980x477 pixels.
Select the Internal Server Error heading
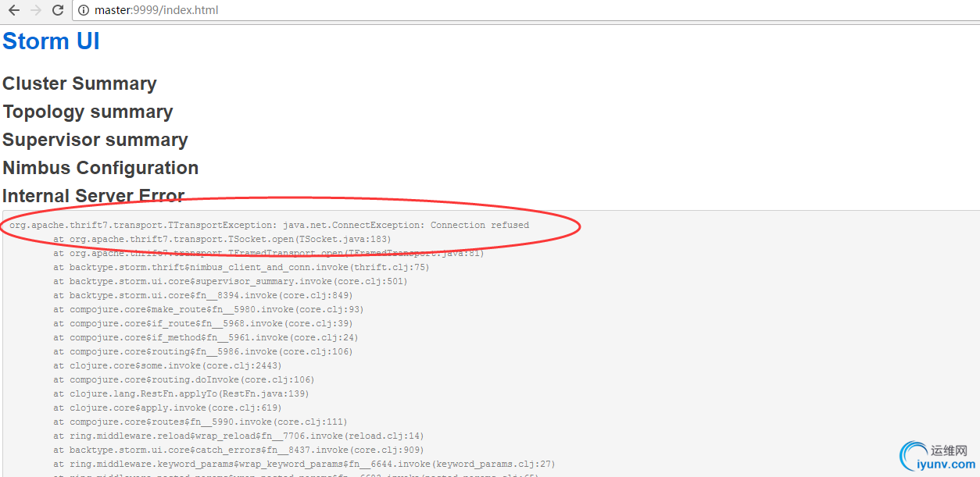tap(94, 196)
